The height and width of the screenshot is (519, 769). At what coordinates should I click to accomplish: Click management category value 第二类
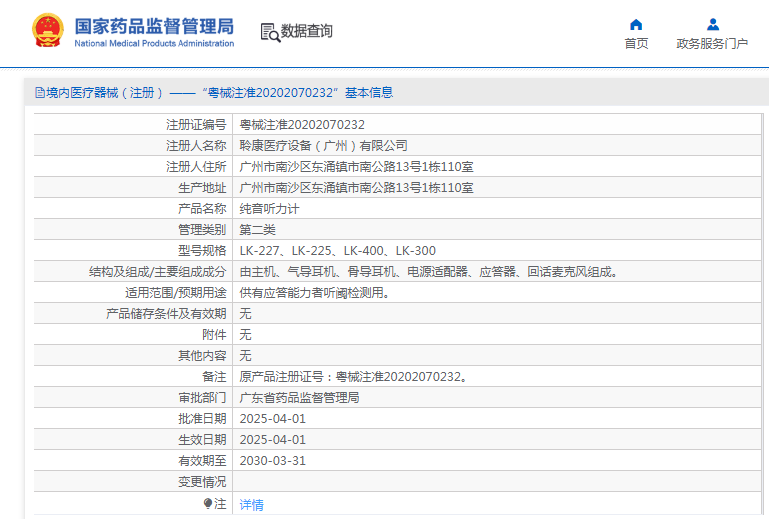257,230
